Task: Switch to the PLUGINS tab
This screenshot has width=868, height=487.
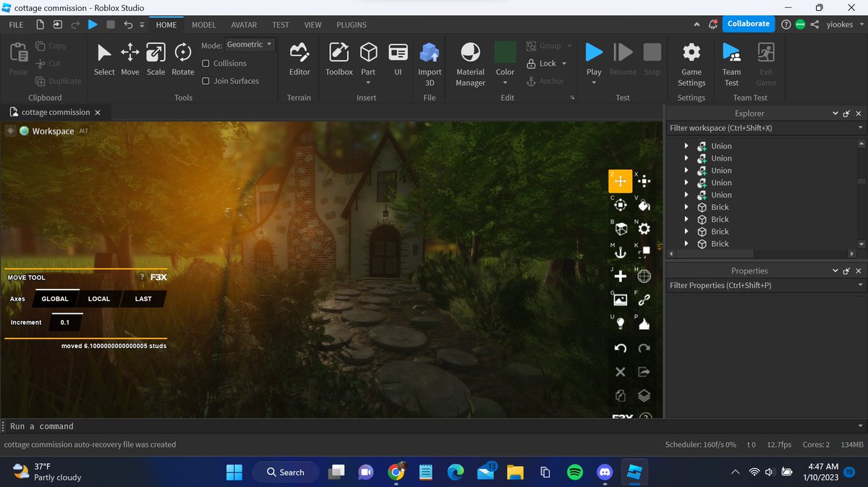Action: click(x=352, y=25)
